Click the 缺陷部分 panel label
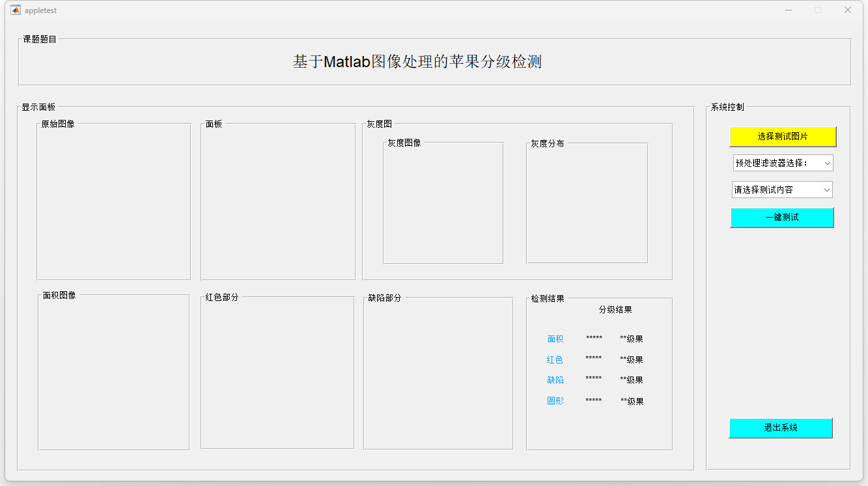The width and height of the screenshot is (868, 486). click(x=385, y=298)
